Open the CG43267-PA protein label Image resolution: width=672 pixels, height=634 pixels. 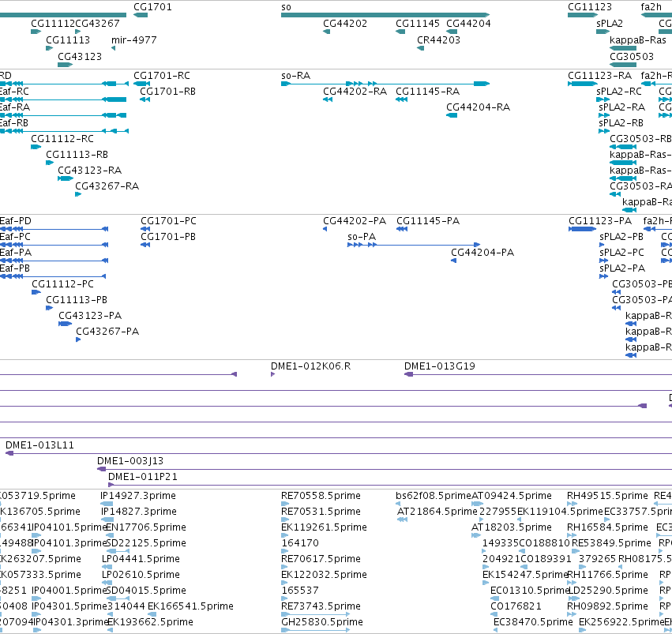107,332
